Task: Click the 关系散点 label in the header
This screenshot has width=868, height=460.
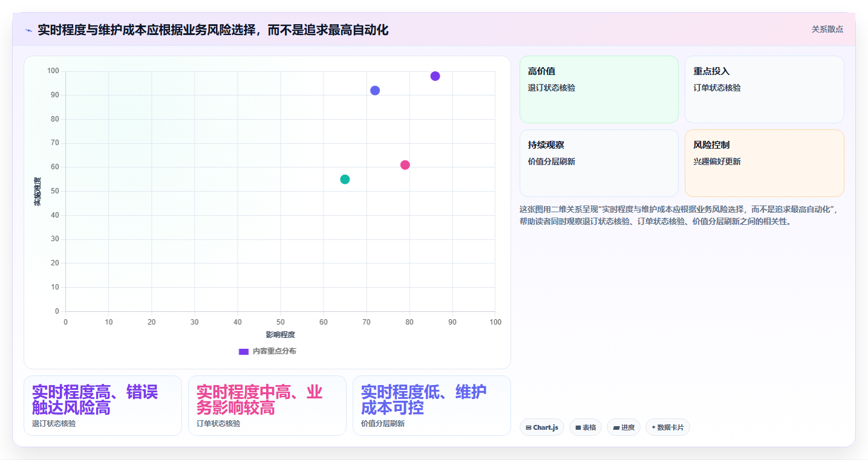Action: (x=827, y=29)
